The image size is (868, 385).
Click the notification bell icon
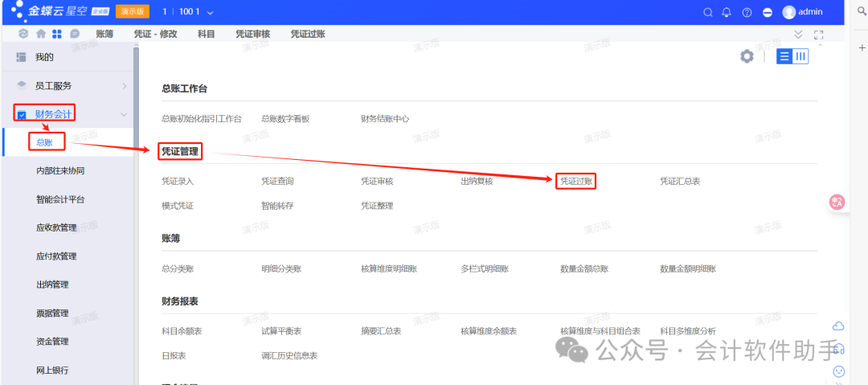tap(727, 12)
